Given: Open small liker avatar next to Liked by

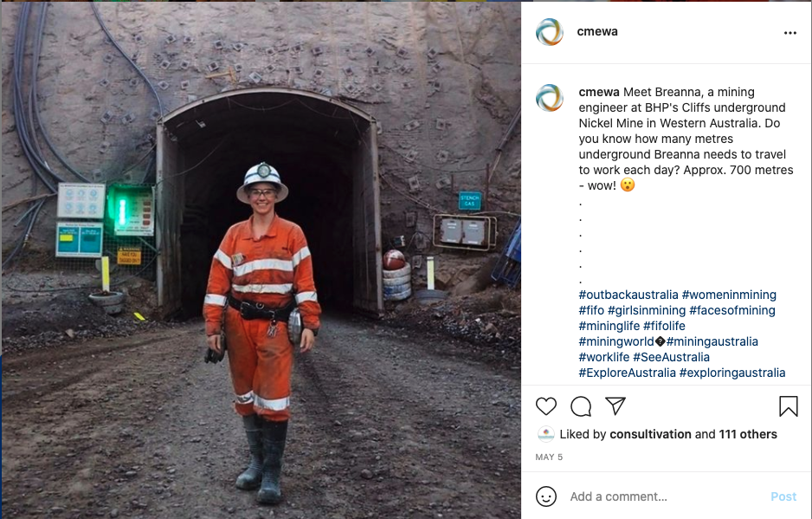Looking at the screenshot, I should [x=546, y=434].
